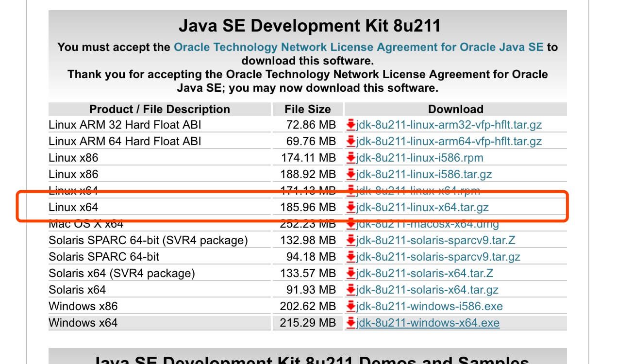
Task: Click download arrow icon beside jdk-8u211-windows-i586.exe
Action: pyautogui.click(x=351, y=307)
